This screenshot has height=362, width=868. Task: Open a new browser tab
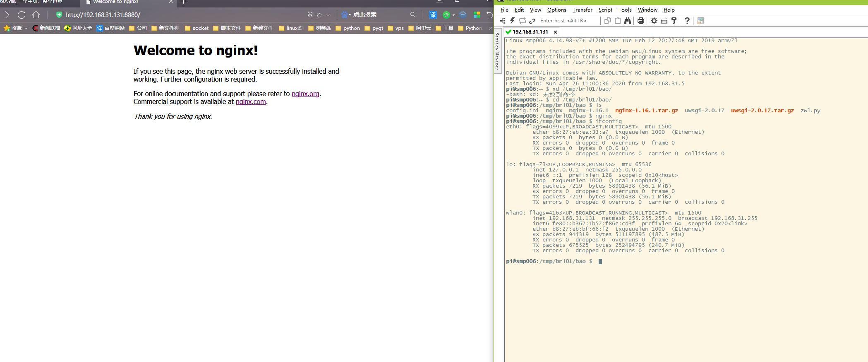(x=184, y=2)
